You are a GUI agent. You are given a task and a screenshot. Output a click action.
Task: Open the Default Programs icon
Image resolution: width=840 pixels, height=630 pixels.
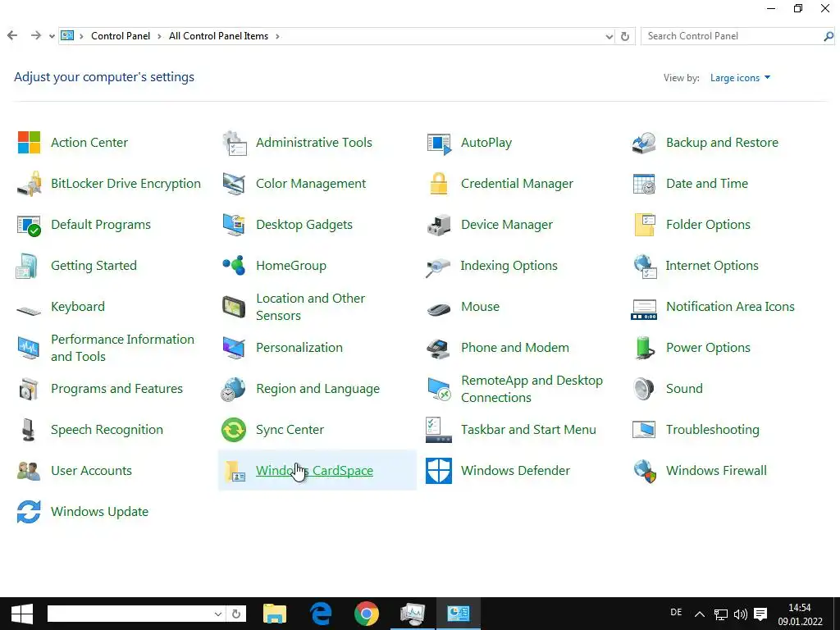point(29,225)
